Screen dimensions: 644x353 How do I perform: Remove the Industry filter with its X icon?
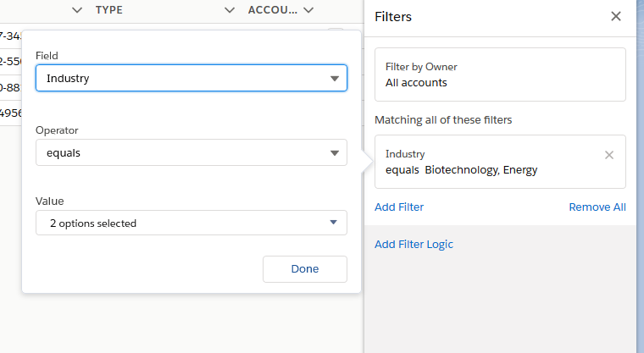[608, 155]
